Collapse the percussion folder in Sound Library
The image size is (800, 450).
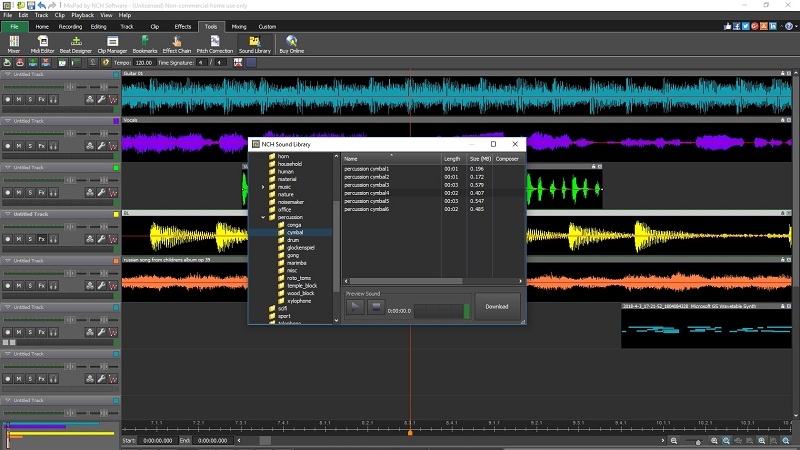pyautogui.click(x=263, y=217)
